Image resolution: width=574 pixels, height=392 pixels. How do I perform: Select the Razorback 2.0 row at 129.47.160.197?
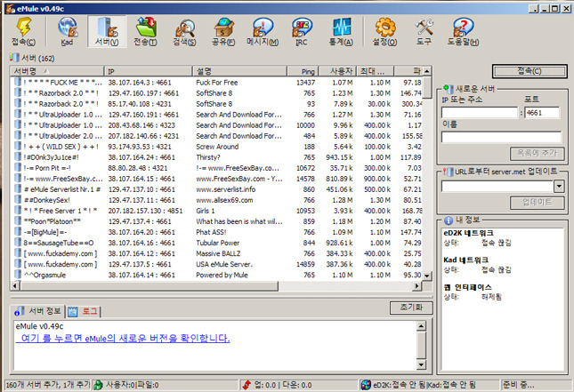pos(218,92)
